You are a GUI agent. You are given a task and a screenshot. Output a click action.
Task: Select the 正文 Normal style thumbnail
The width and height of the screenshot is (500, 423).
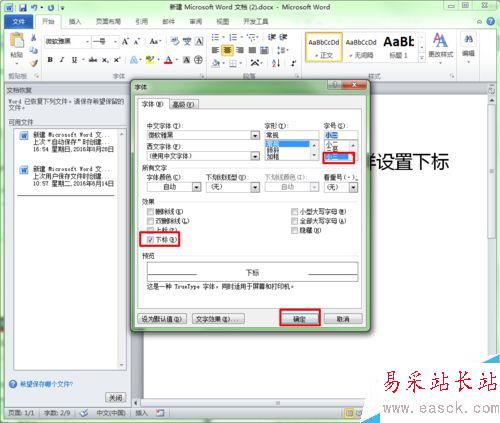[x=323, y=47]
